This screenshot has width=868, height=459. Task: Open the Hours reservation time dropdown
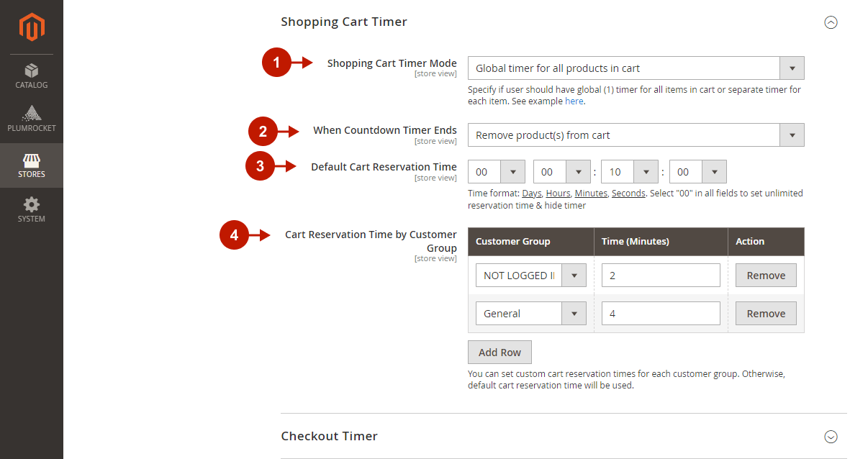click(562, 172)
